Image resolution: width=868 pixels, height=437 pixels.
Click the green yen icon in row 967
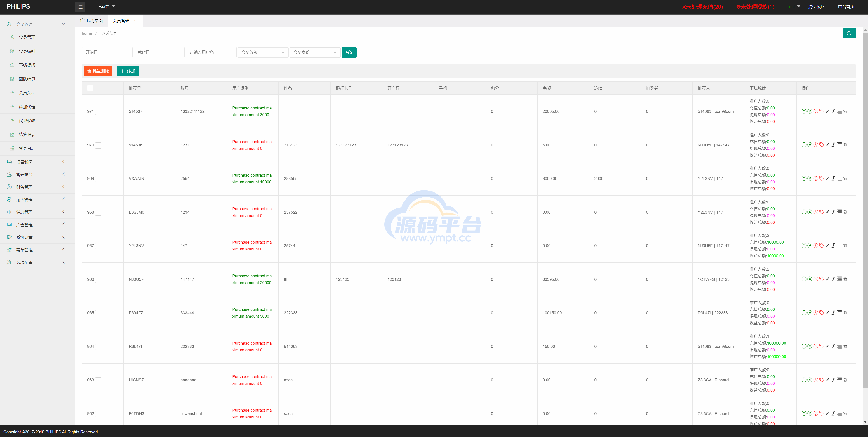tap(810, 246)
